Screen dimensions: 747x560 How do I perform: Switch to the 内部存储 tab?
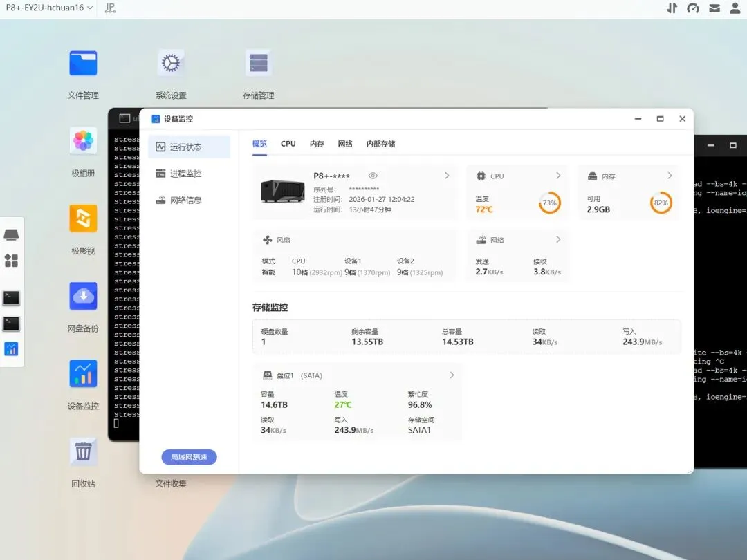tap(380, 144)
